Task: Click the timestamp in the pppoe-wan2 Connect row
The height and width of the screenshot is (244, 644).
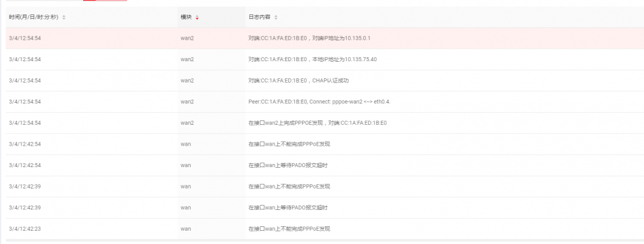Action: click(x=25, y=102)
